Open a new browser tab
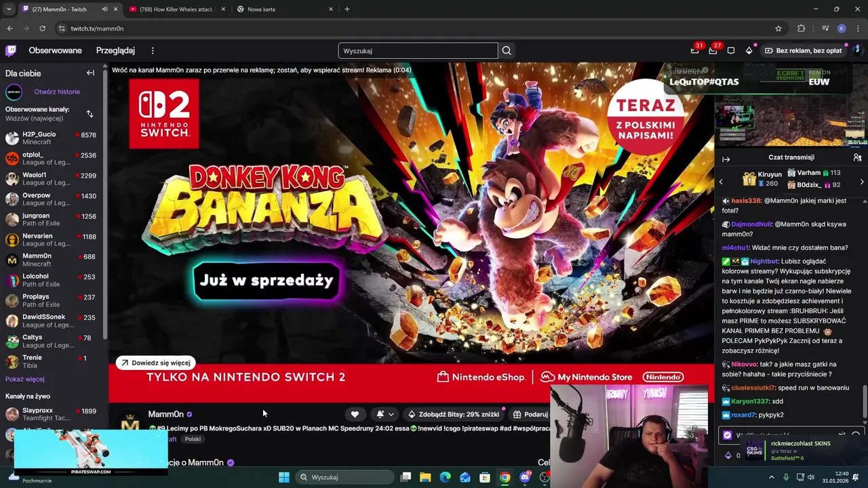 point(347,9)
